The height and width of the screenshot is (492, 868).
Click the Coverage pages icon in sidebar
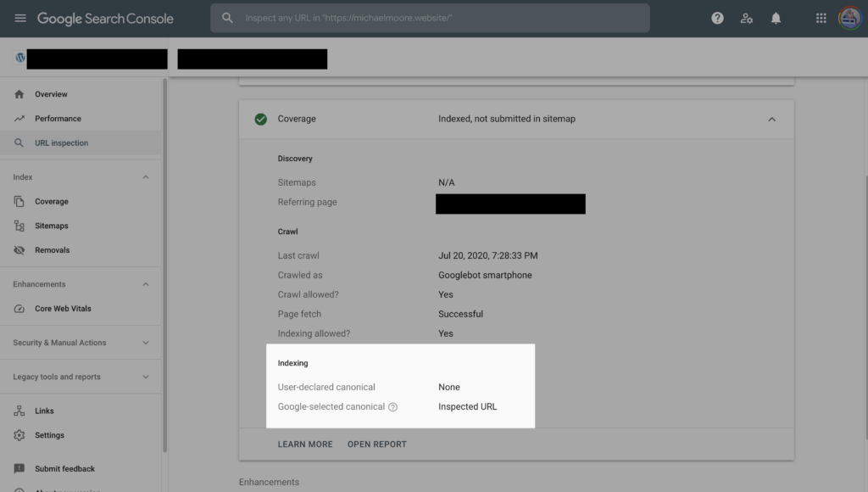[x=19, y=202]
